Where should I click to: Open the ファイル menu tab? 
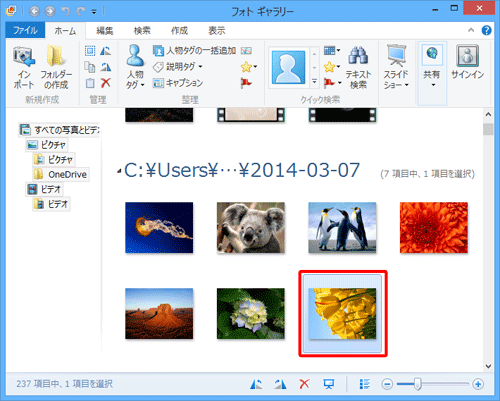coord(25,31)
